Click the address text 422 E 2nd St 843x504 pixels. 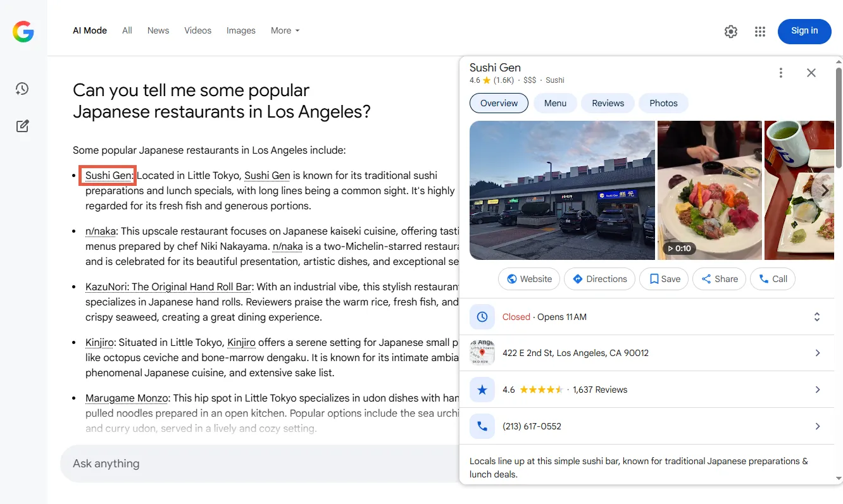(575, 353)
